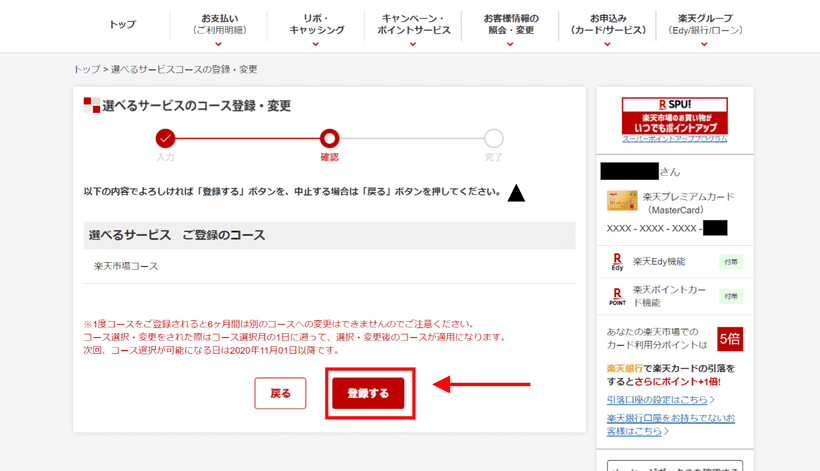Expand chevron under キャンペーン・ポイントサービス
The height and width of the screenshot is (471, 820).
click(413, 44)
